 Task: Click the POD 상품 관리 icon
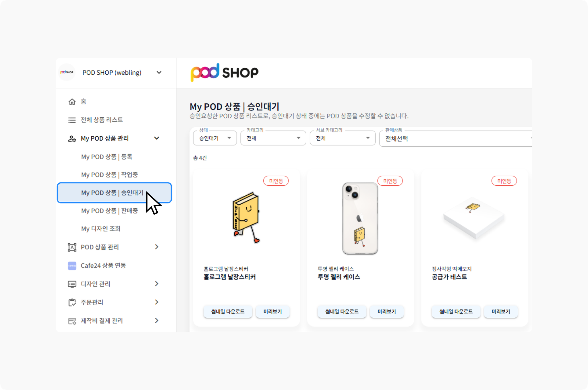pos(72,247)
